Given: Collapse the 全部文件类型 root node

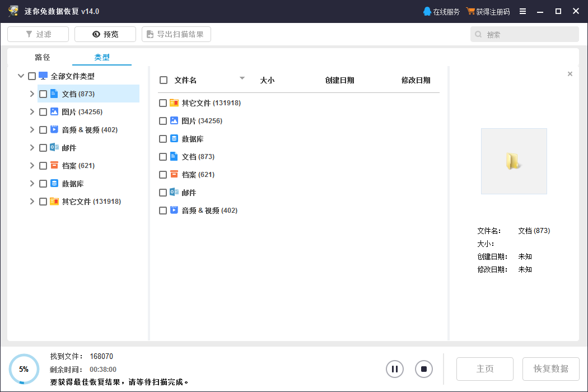Looking at the screenshot, I should (21, 76).
